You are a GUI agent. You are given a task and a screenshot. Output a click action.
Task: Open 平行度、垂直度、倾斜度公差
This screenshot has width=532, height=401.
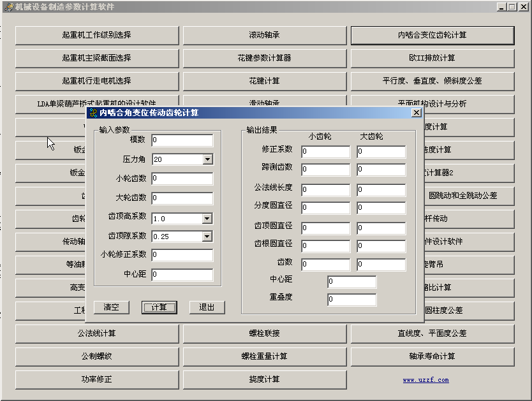432,82
